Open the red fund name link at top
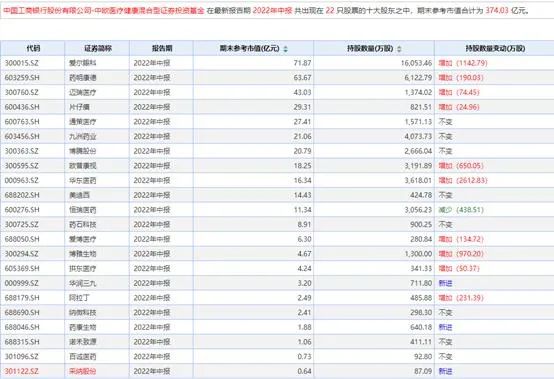The width and height of the screenshot is (554, 379). pyautogui.click(x=104, y=11)
